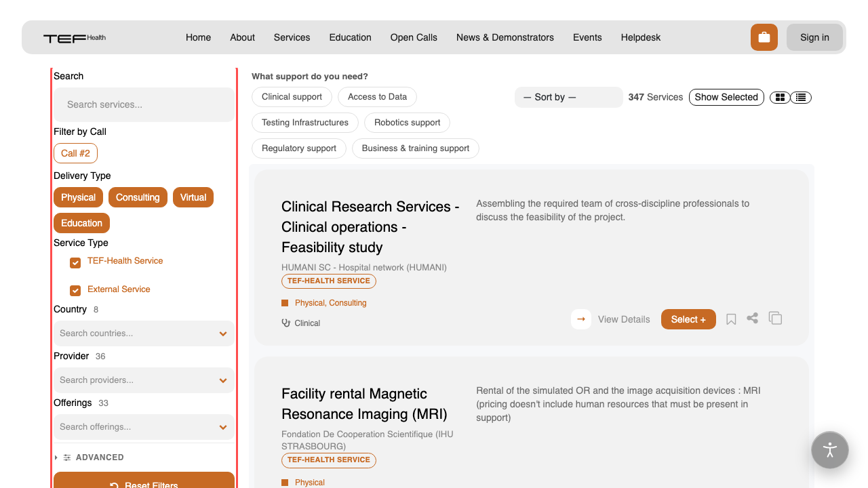Switch to list view layout

tap(801, 98)
